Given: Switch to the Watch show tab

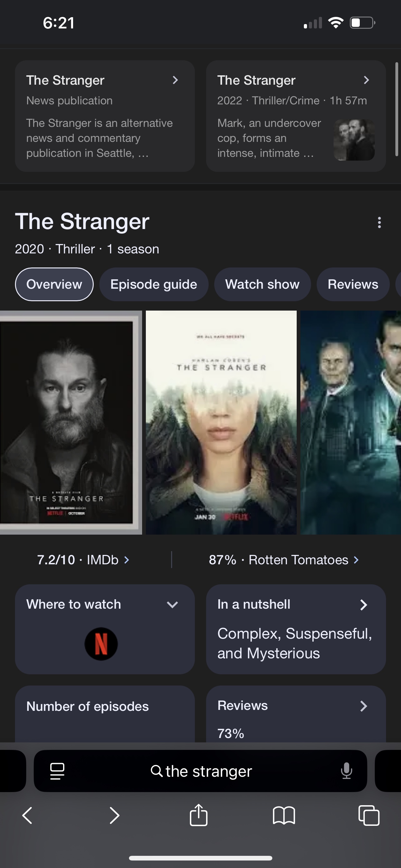Looking at the screenshot, I should pyautogui.click(x=262, y=284).
